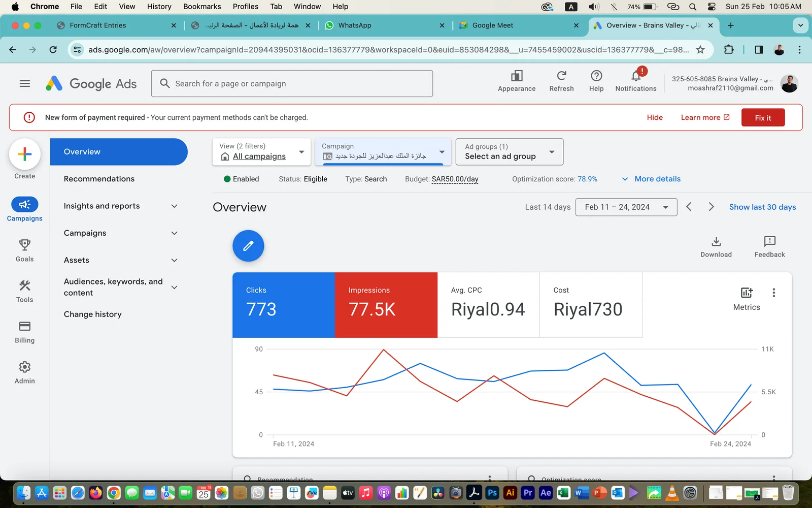Screen dimensions: 812x508
Task: Toggle the Impressions metric card
Action: pyautogui.click(x=386, y=305)
